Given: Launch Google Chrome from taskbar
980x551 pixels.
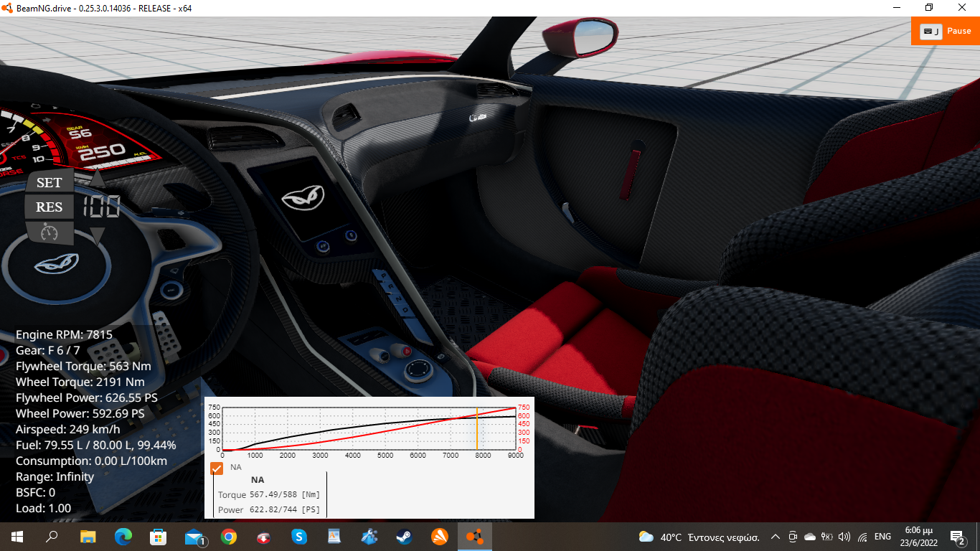Looking at the screenshot, I should pyautogui.click(x=229, y=536).
